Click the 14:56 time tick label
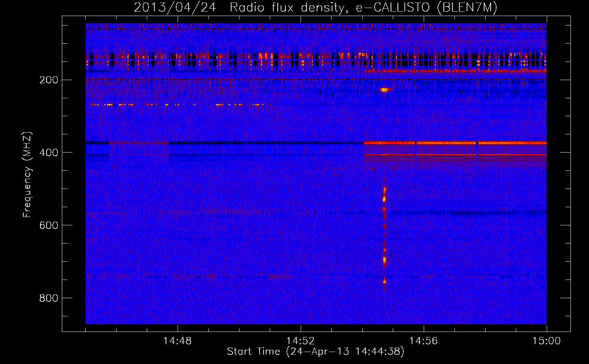Image resolution: width=589 pixels, height=364 pixels. point(423,341)
